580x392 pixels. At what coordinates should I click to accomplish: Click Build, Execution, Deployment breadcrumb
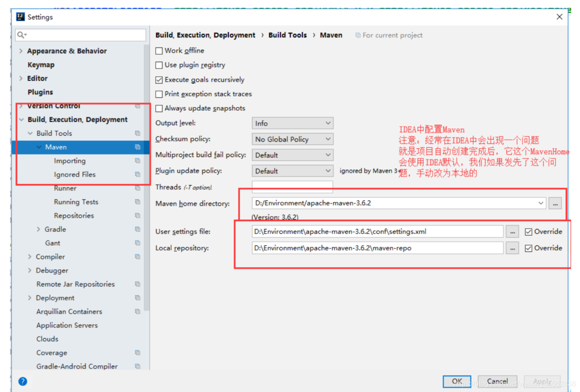(205, 35)
